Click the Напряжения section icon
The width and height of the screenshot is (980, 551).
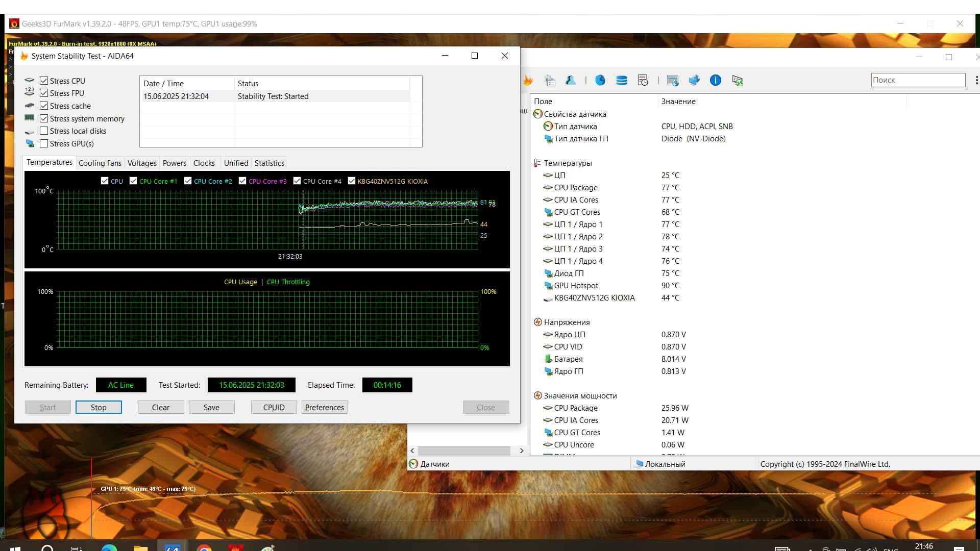[537, 322]
